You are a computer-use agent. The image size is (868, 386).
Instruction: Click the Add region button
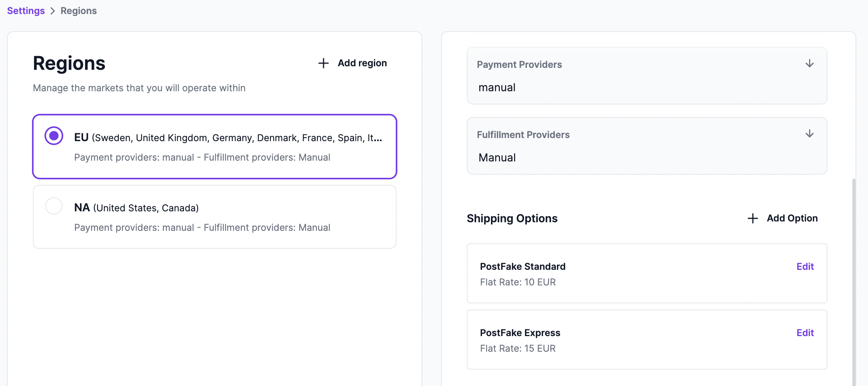[351, 63]
